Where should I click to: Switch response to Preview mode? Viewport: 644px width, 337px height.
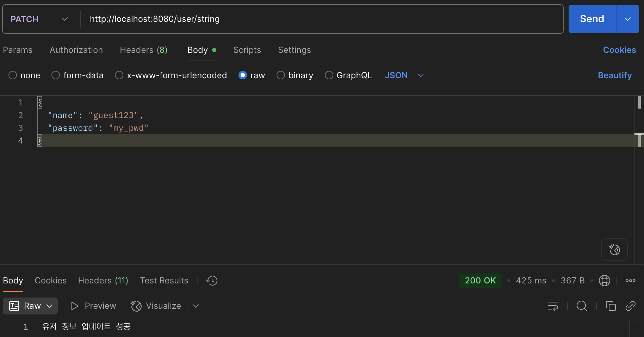click(93, 306)
